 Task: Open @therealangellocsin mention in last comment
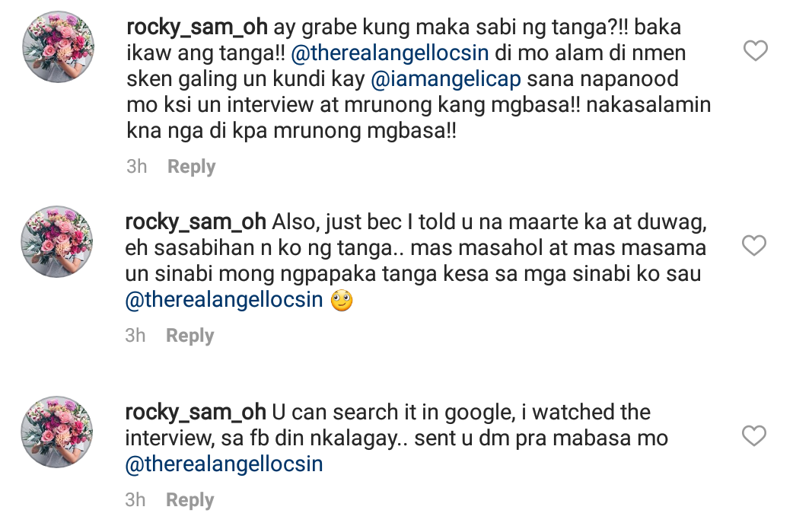click(x=224, y=464)
